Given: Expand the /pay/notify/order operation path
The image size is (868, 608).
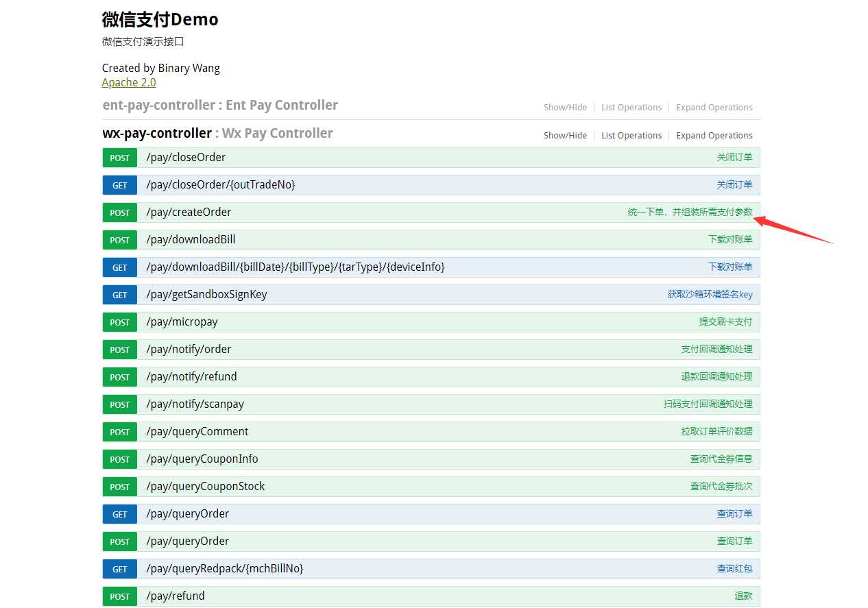Looking at the screenshot, I should (x=189, y=350).
